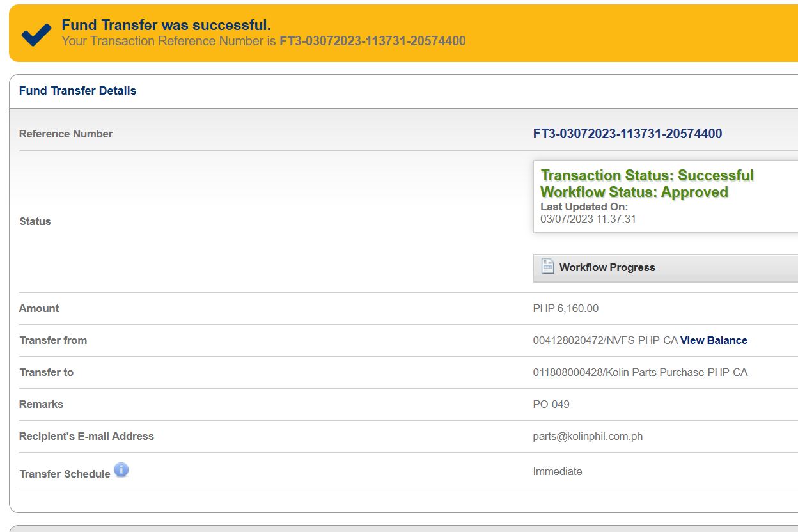Click the Immediate transfer schedule value
This screenshot has width=798, height=532.
[x=557, y=471]
